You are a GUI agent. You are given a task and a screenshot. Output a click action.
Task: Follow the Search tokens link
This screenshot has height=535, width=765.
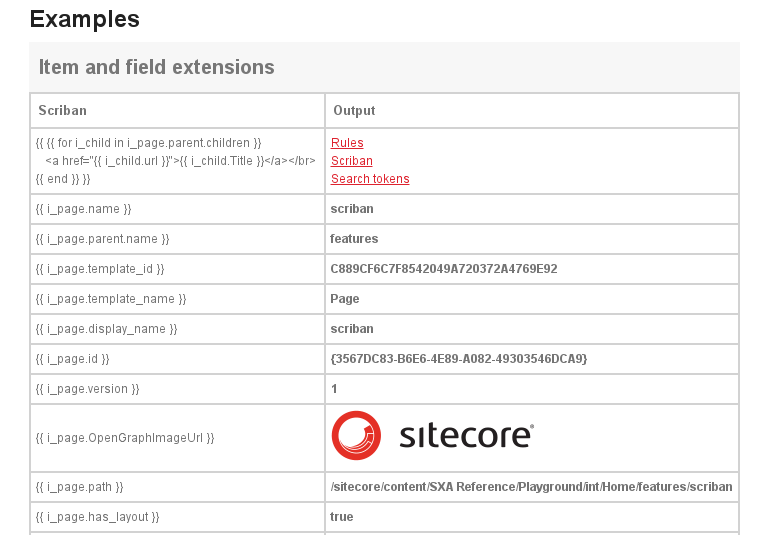[x=370, y=179]
